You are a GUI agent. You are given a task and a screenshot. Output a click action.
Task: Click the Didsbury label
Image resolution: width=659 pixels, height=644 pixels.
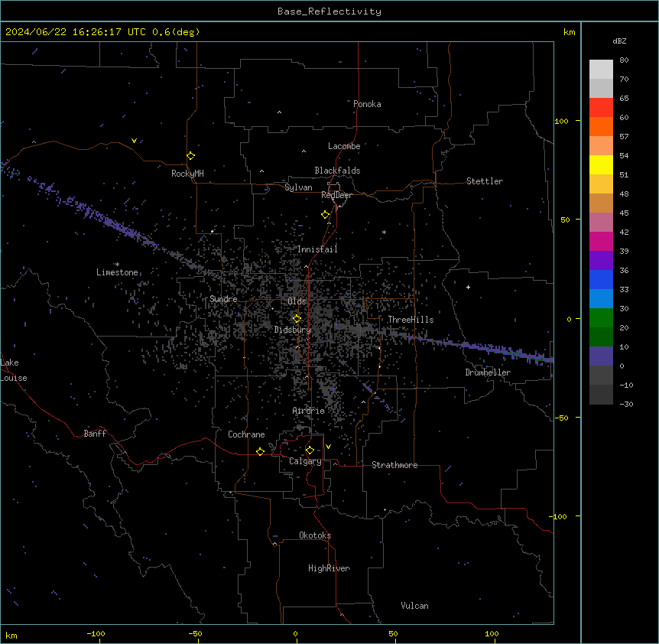[x=293, y=330]
